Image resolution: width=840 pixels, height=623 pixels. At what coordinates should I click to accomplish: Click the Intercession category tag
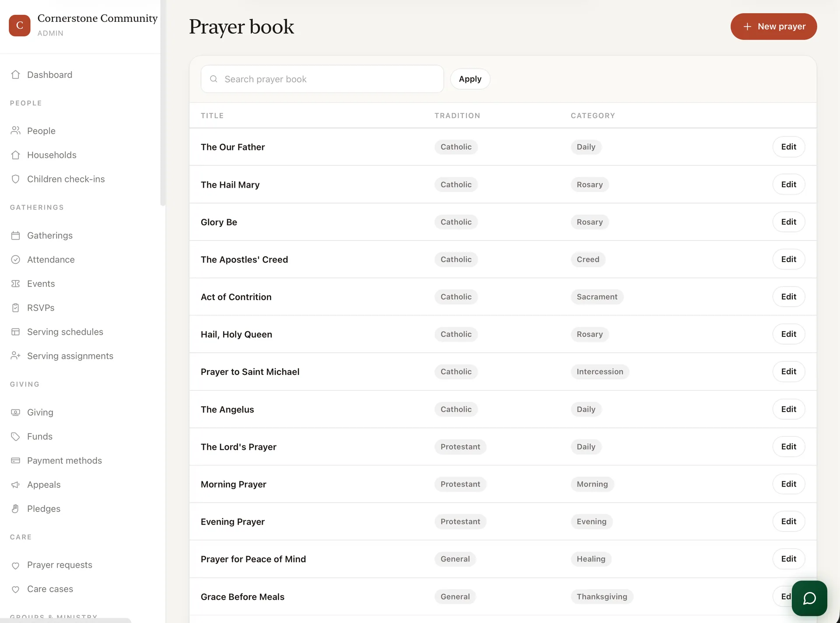[x=600, y=371]
